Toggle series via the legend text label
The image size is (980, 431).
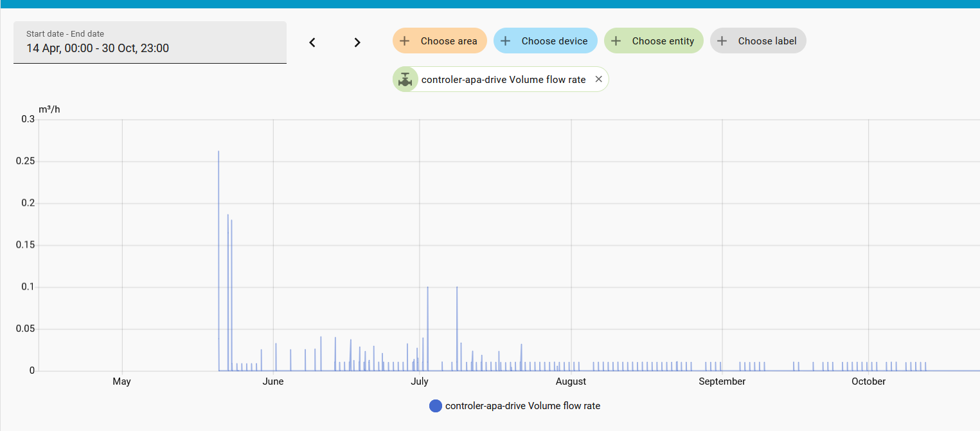click(522, 406)
